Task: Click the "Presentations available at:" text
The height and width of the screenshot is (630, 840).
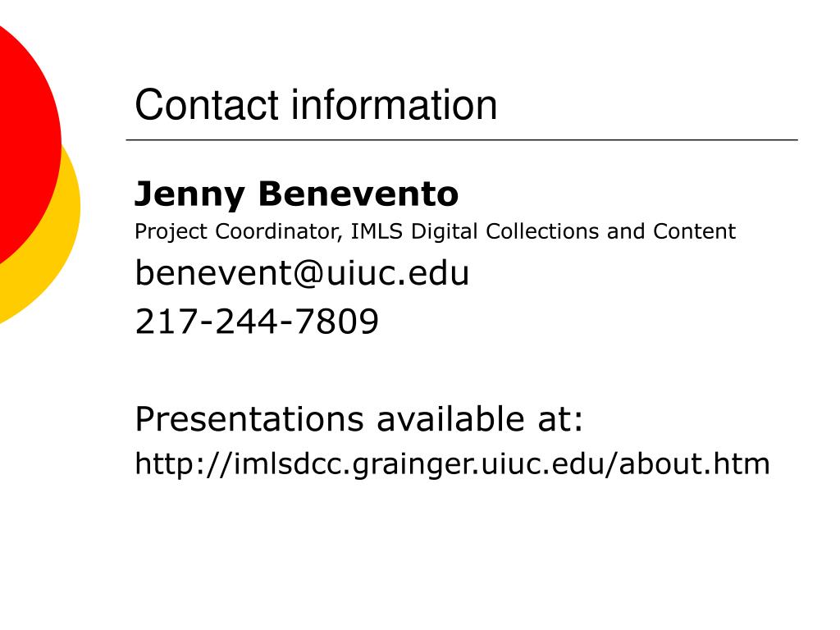Action: tap(358, 419)
